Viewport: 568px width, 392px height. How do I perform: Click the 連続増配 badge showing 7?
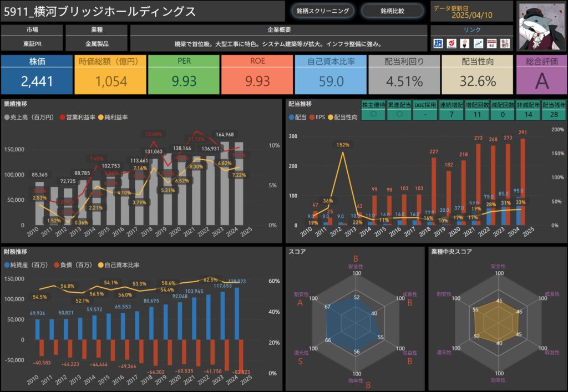point(452,109)
